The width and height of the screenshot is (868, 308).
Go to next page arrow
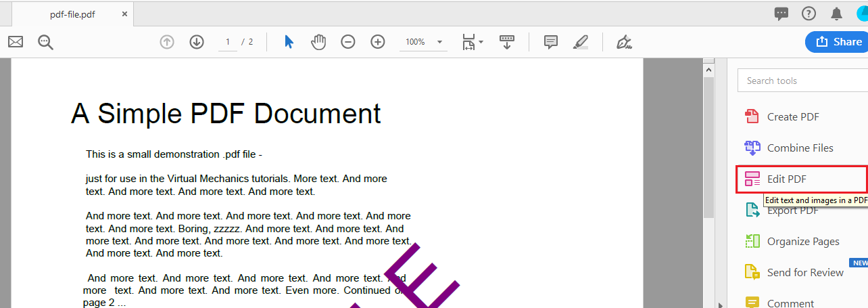pyautogui.click(x=197, y=42)
